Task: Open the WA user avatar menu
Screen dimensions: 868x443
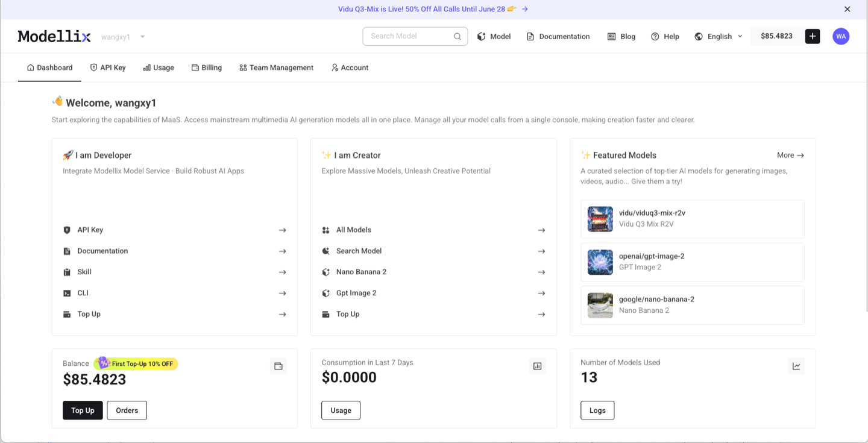Action: pos(841,36)
